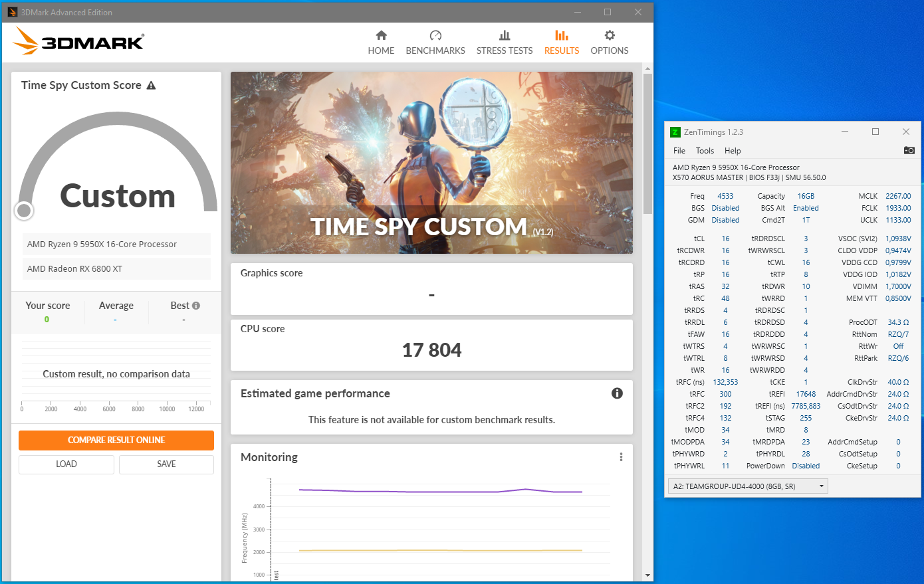Click the info icon next to Best
Screen dimensions: 924x584
coord(196,306)
